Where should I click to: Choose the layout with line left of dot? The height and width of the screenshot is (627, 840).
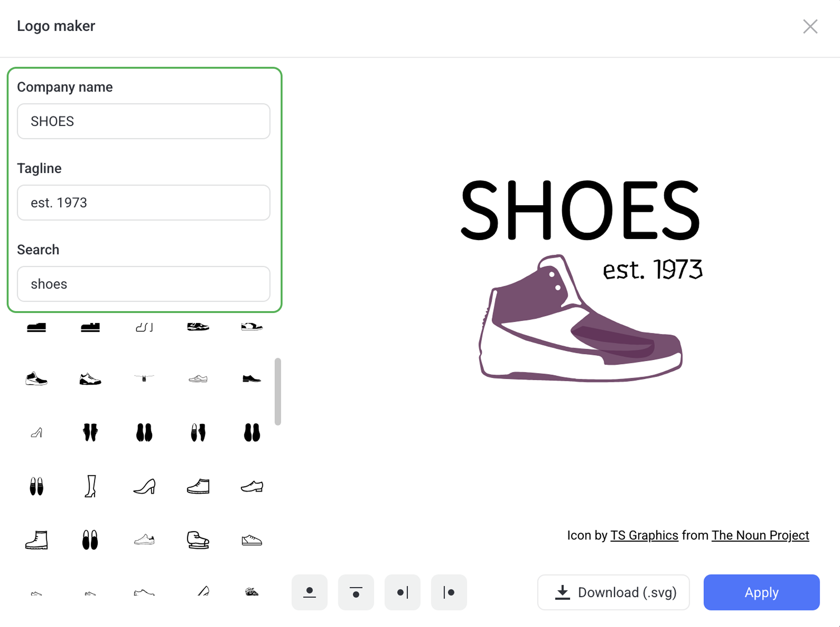449,592
